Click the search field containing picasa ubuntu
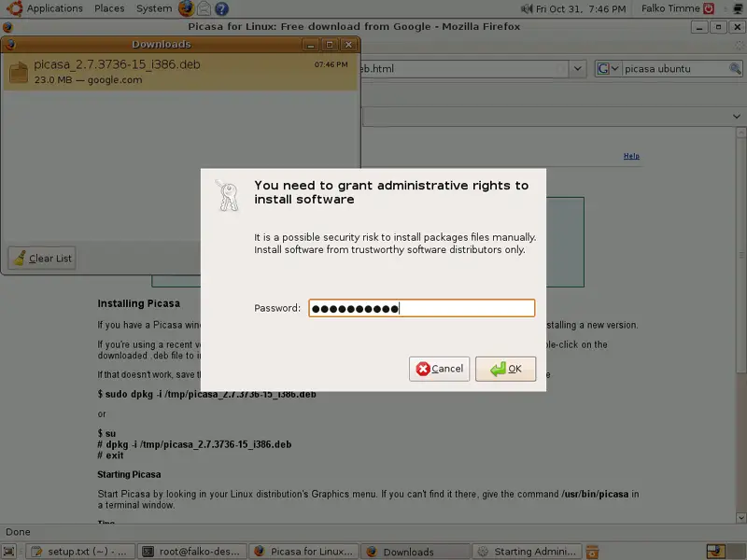 (x=675, y=68)
